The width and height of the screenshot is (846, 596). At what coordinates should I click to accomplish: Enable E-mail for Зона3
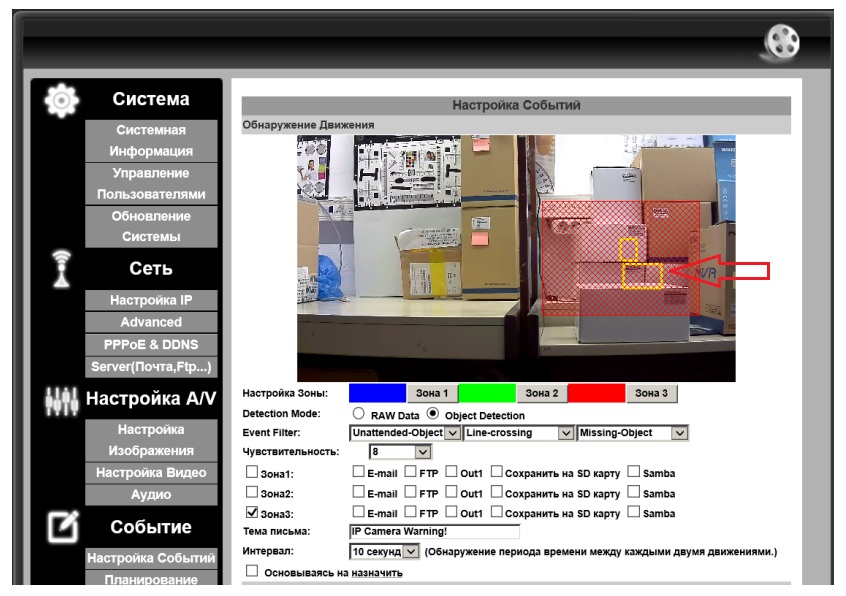pos(358,511)
